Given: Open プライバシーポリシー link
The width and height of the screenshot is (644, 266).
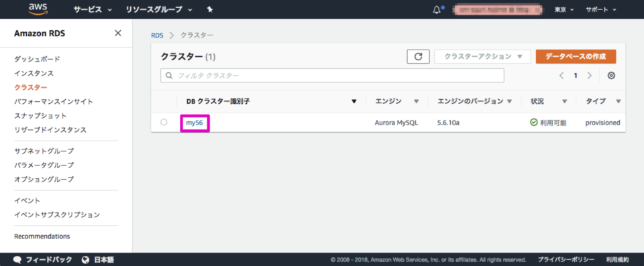Looking at the screenshot, I should [x=566, y=260].
